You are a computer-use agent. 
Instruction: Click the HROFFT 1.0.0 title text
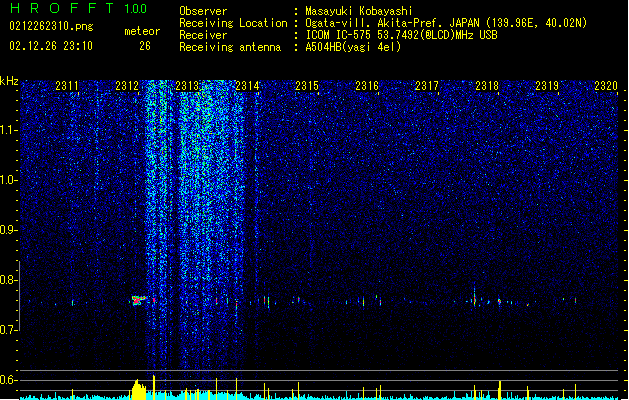coord(78,8)
